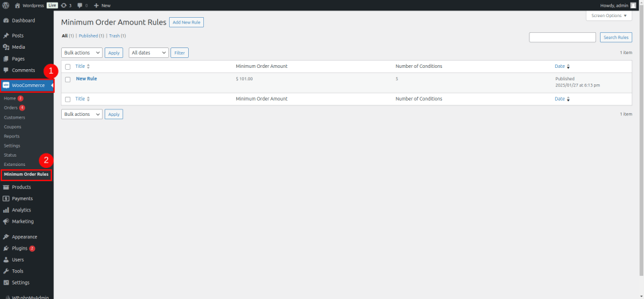Image resolution: width=644 pixels, height=299 pixels.
Task: Tick the select-all checkbox in table header
Action: 68,67
